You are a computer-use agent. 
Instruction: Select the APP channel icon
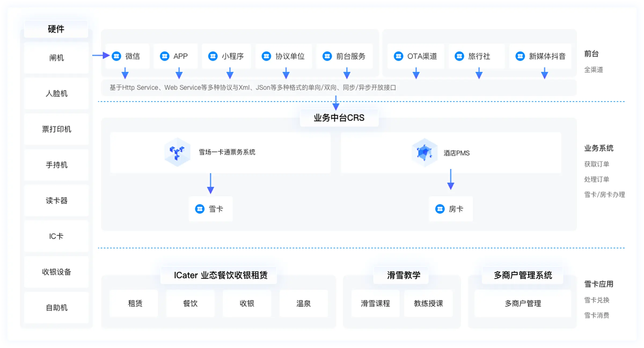coord(164,56)
